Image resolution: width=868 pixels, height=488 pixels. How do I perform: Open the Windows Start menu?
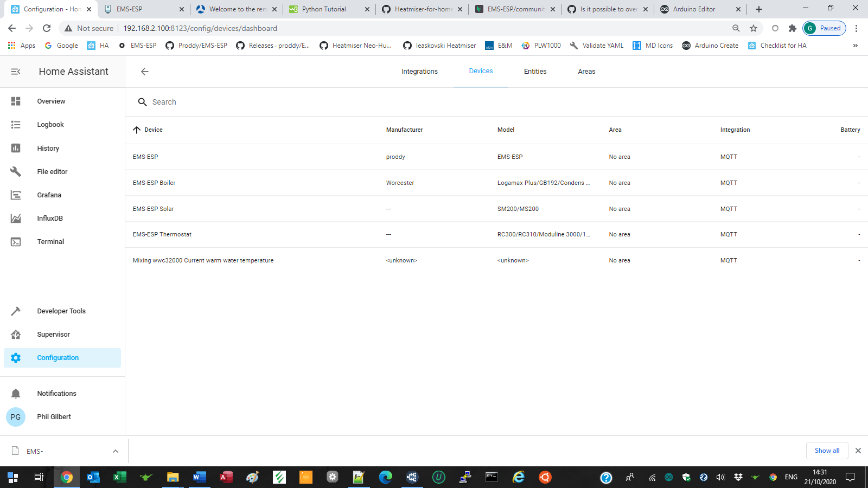point(13,477)
